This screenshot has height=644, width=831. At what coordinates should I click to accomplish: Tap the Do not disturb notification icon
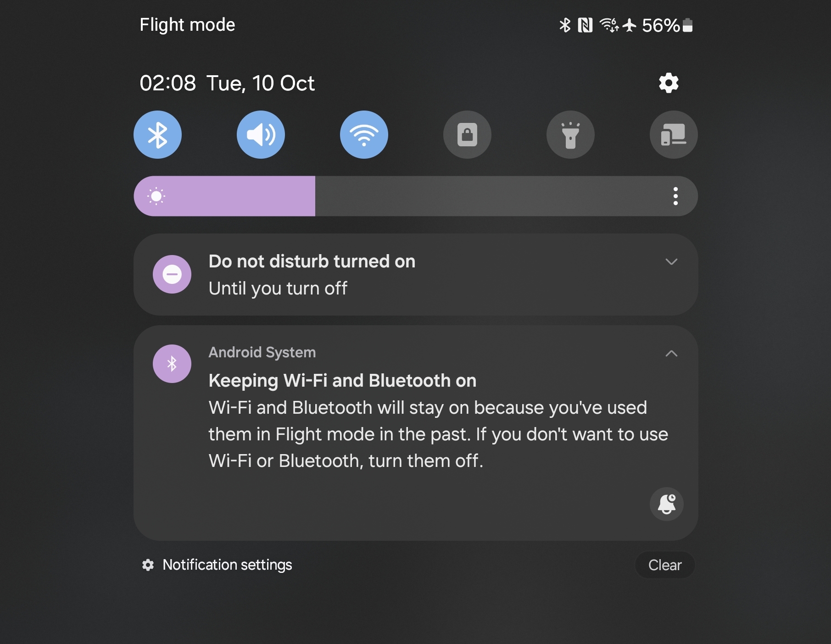[x=172, y=274]
